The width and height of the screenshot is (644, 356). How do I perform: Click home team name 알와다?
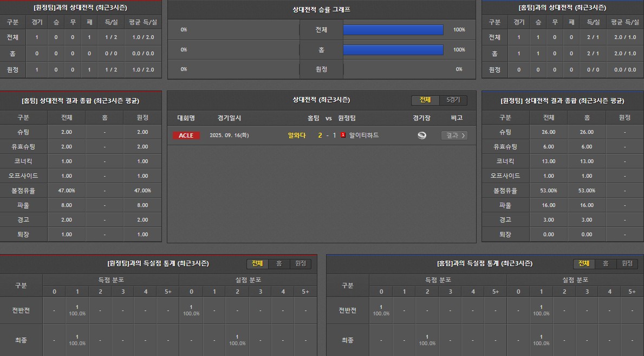coord(297,135)
